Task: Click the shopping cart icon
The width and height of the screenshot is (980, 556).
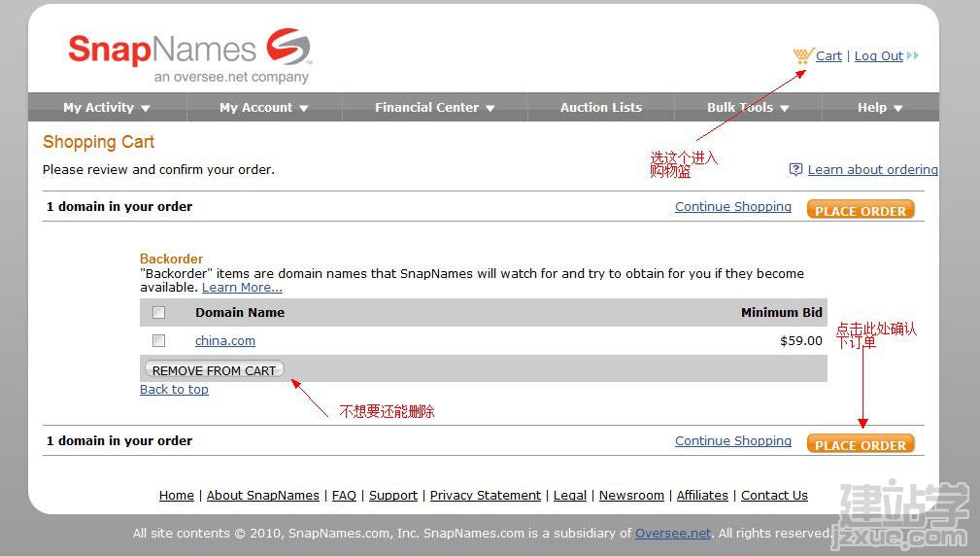Action: pyautogui.click(x=803, y=55)
